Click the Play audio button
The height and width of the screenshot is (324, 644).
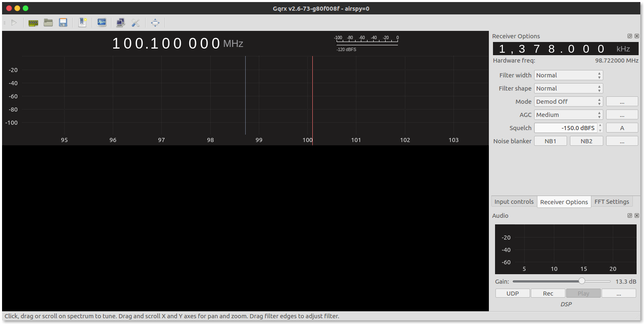tap(584, 294)
